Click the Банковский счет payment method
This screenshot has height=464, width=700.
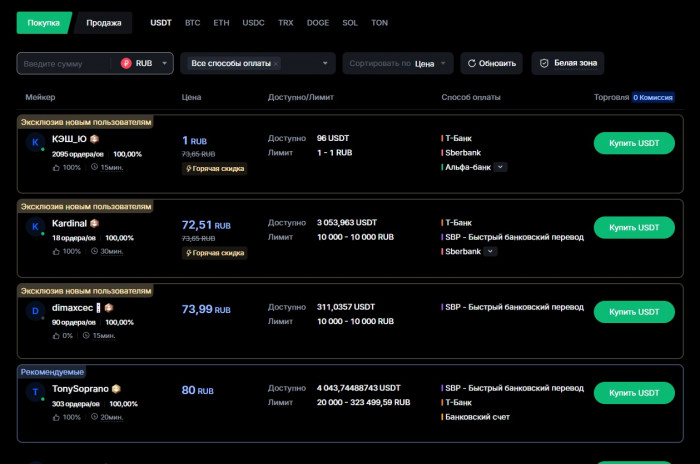point(477,417)
